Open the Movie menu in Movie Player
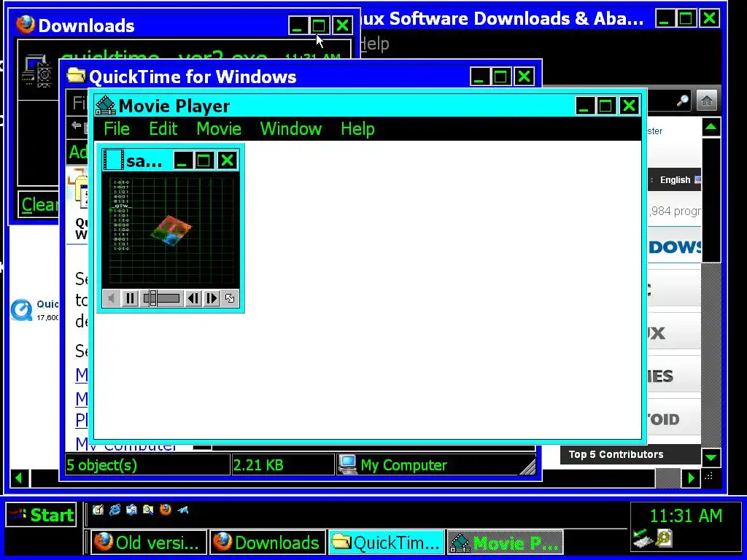747x560 pixels. (x=219, y=129)
